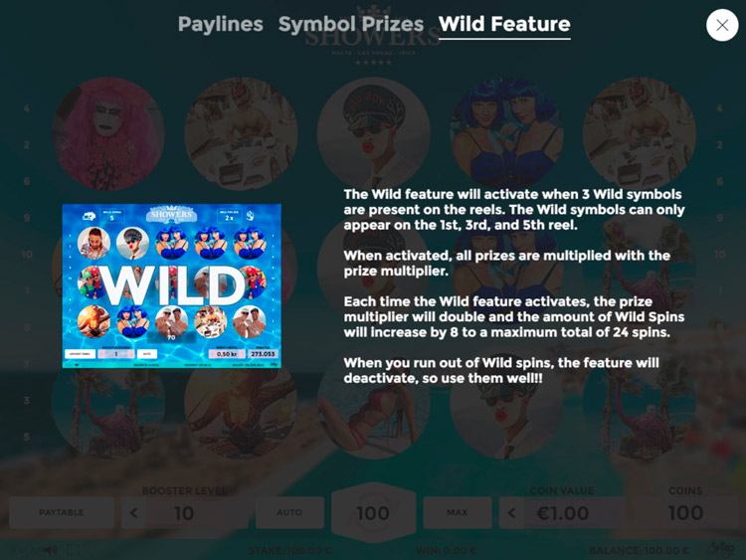Image resolution: width=746 pixels, height=560 pixels.
Task: Click the red bikini woman symbol
Action: pyautogui.click(x=373, y=409)
